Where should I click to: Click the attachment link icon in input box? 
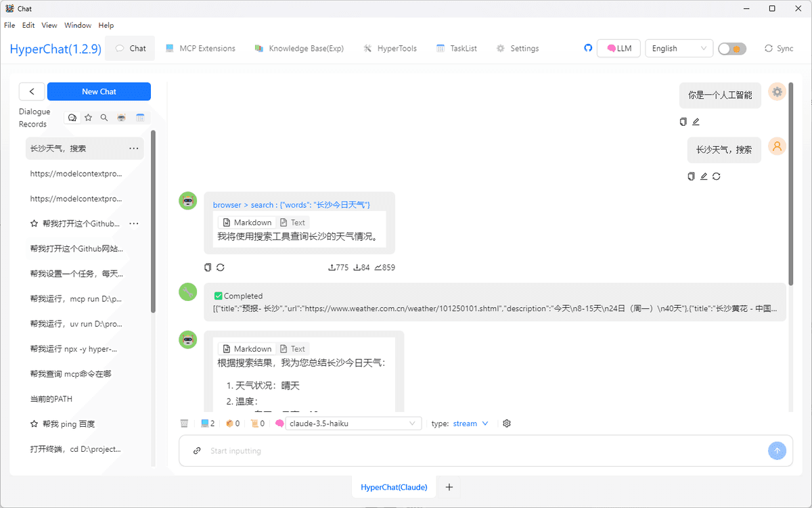pyautogui.click(x=197, y=451)
